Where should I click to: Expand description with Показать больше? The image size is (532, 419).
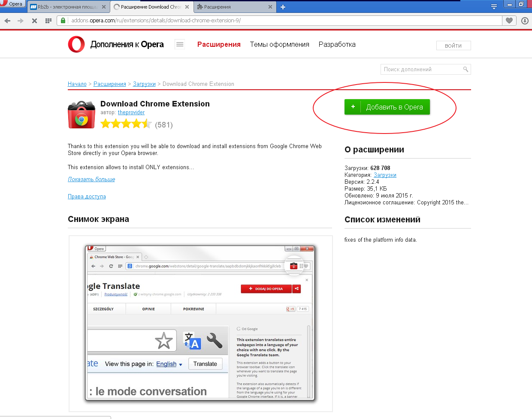[x=91, y=179]
